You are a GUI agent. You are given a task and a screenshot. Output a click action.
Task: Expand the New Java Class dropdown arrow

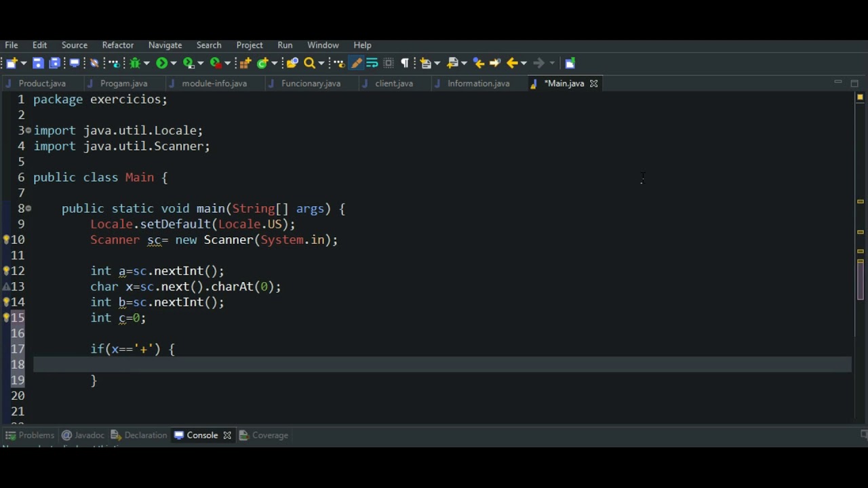tap(275, 64)
